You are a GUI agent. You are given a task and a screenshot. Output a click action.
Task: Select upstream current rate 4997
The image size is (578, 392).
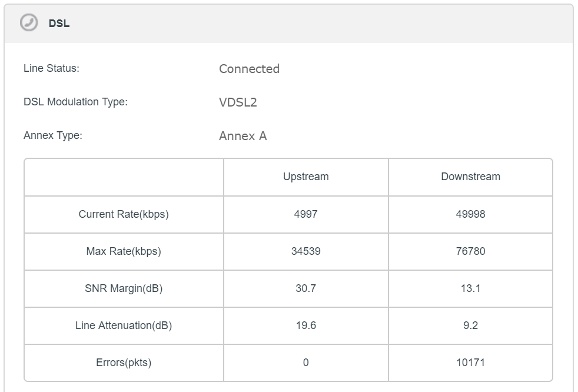click(305, 214)
